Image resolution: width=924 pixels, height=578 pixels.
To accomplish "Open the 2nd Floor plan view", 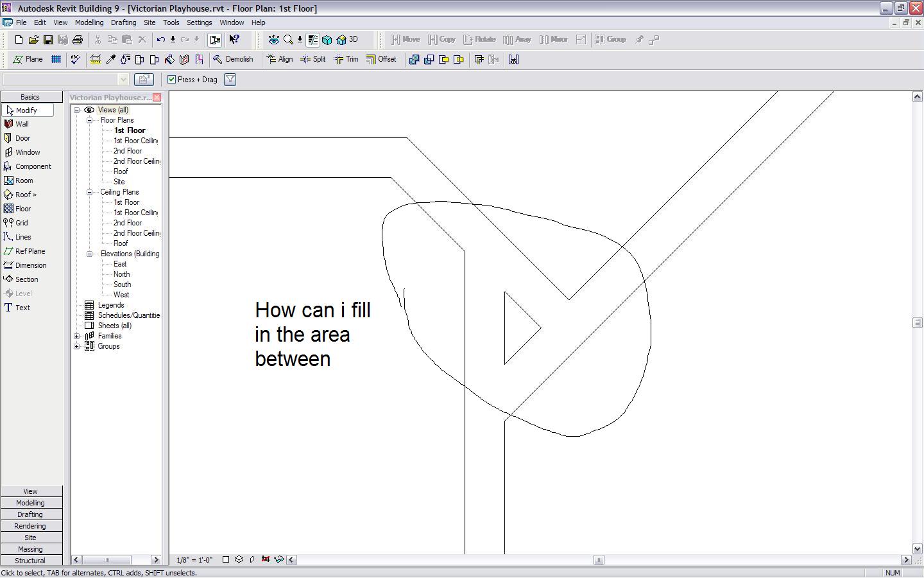I will [128, 151].
